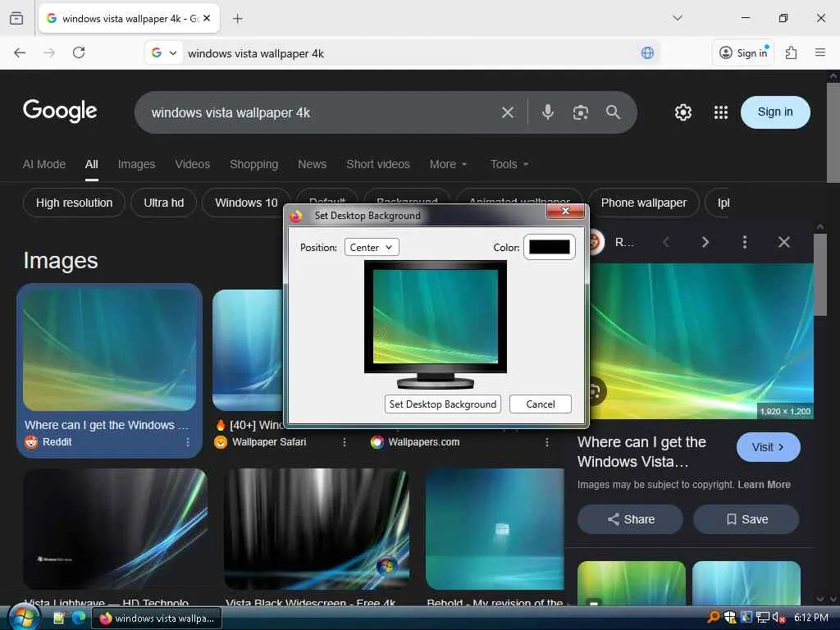Image resolution: width=840 pixels, height=630 pixels.
Task: Save the previewed image
Action: click(x=746, y=519)
